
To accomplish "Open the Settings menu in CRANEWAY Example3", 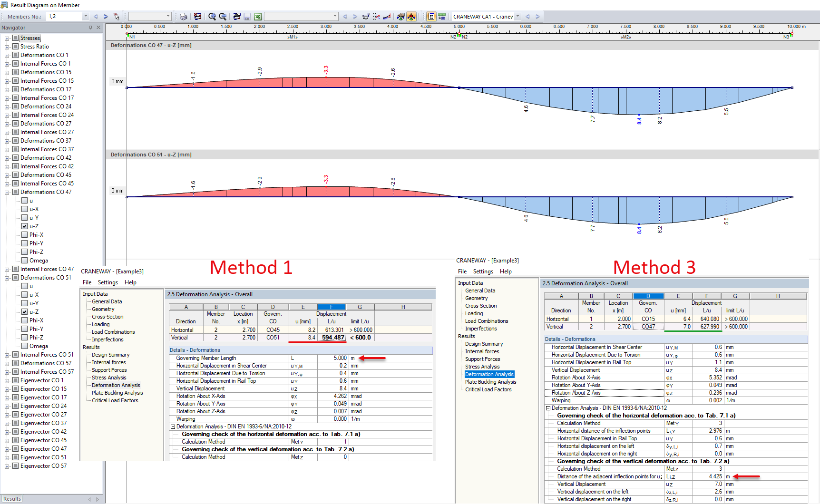I will point(107,282).
